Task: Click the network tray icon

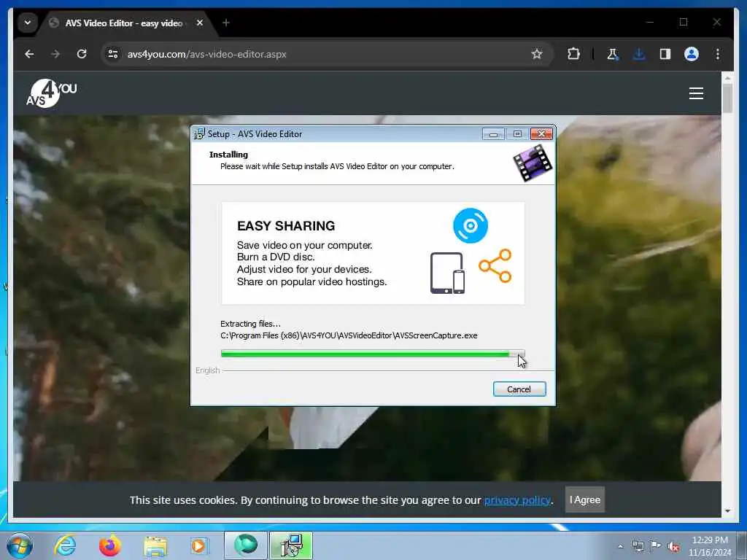Action: tap(638, 546)
